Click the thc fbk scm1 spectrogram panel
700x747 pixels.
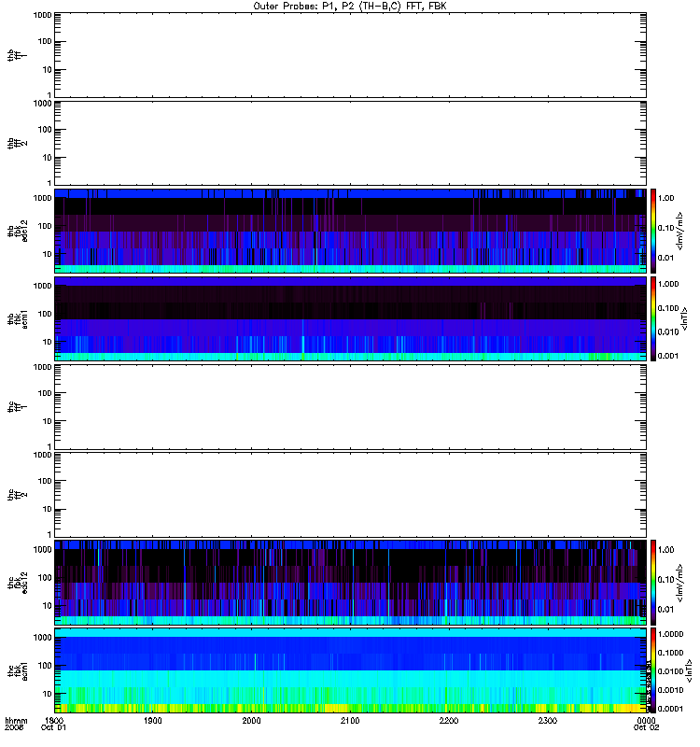pyautogui.click(x=351, y=670)
